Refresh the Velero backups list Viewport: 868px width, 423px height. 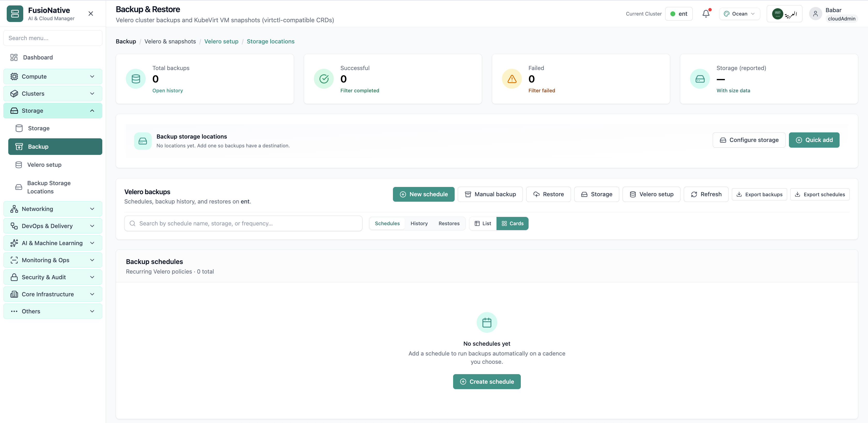click(706, 194)
